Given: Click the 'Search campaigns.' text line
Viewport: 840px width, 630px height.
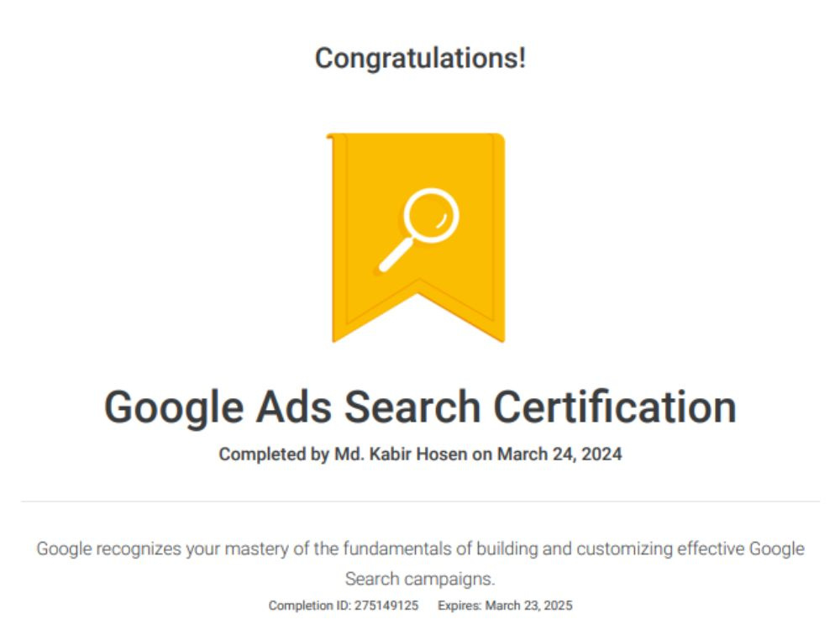Looking at the screenshot, I should point(421,579).
